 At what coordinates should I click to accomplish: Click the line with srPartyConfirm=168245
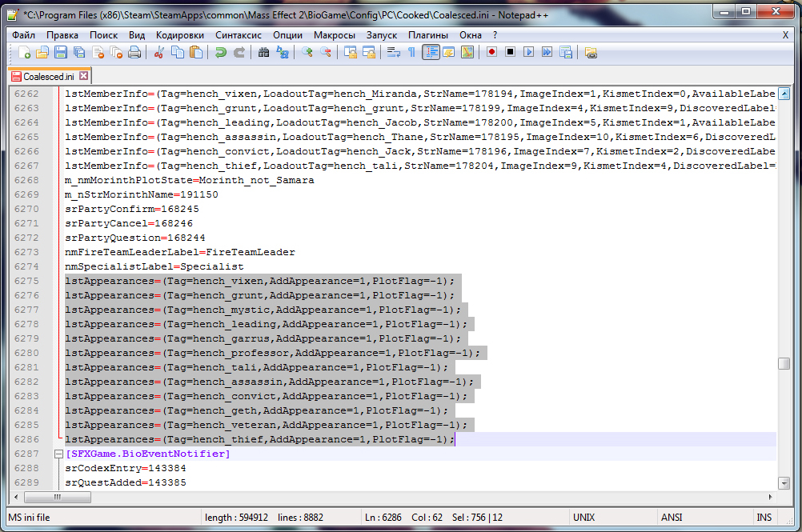[x=132, y=209]
